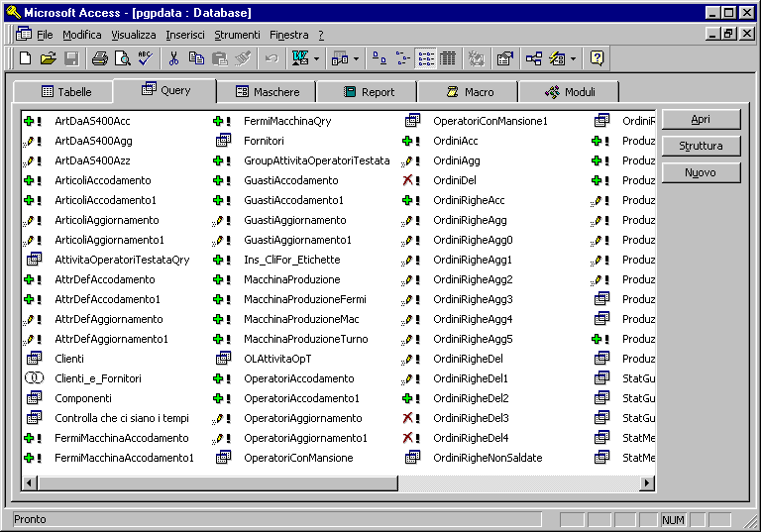Viewport: 761px width, 532px height.
Task: Click the Apri button
Action: pos(701,120)
